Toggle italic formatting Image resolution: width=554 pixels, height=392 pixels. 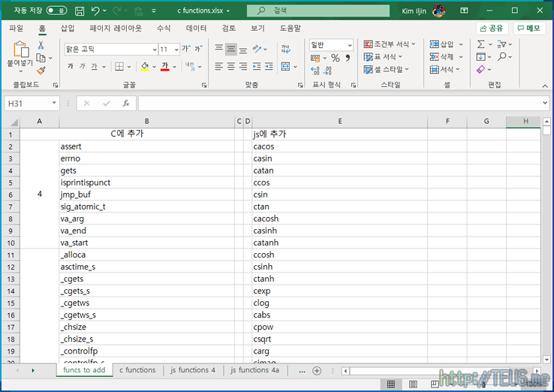click(83, 66)
